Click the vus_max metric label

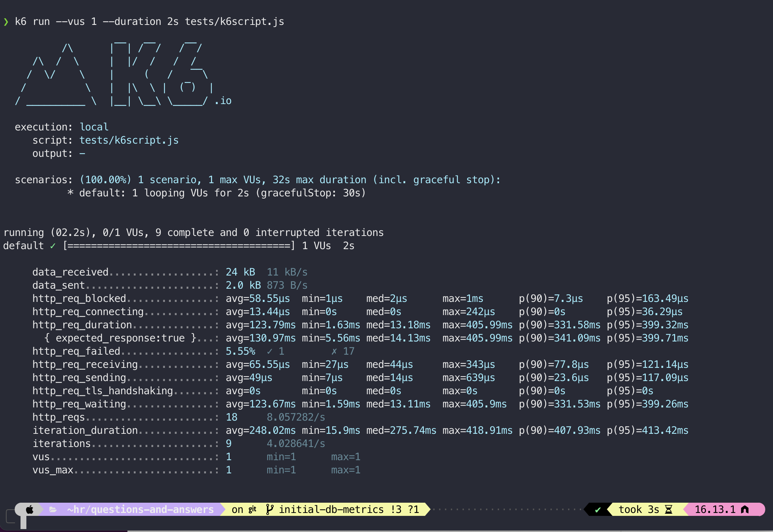pyautogui.click(x=53, y=470)
